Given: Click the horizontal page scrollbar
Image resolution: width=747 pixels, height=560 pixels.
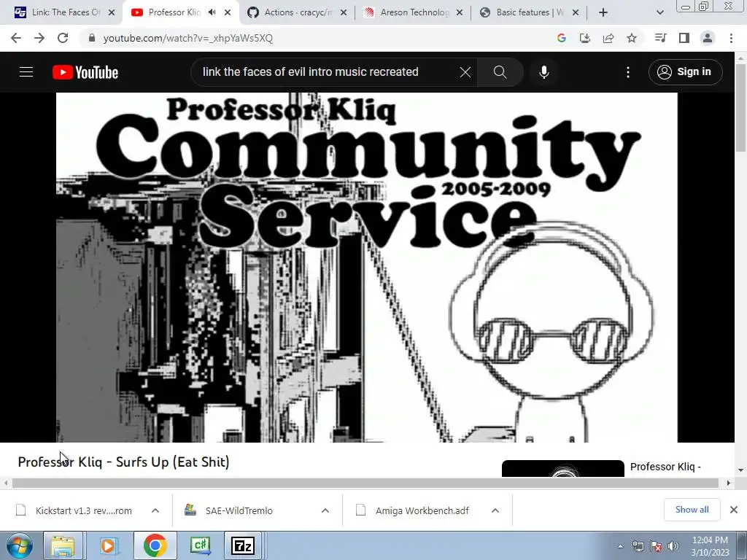Looking at the screenshot, I should [366, 483].
